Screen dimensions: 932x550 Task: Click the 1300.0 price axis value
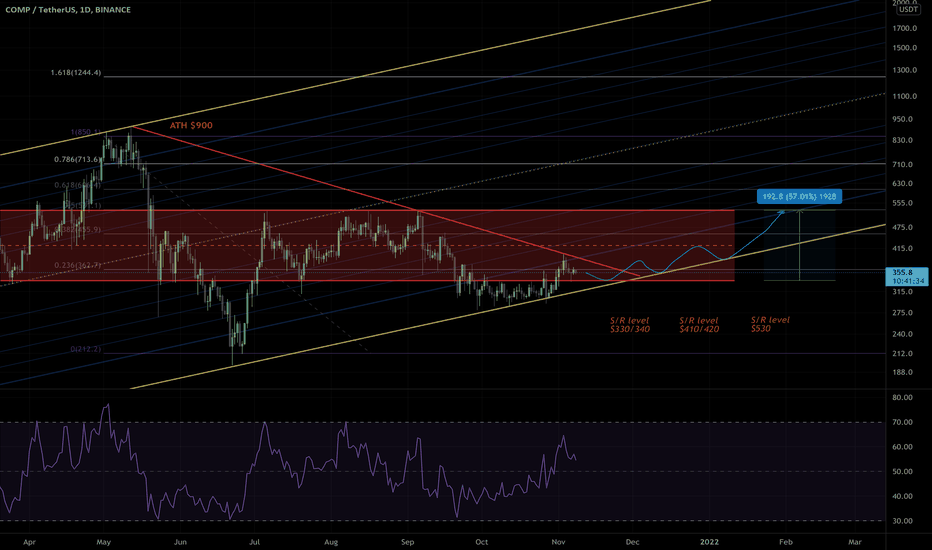[x=905, y=70]
